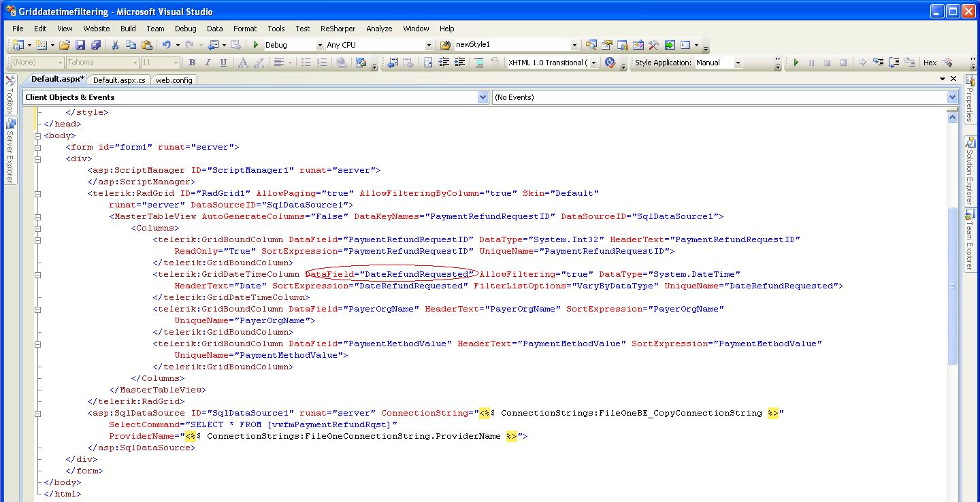Collapse the Columns tag outlining node
Viewport: 980px width, 502px height.
point(38,228)
